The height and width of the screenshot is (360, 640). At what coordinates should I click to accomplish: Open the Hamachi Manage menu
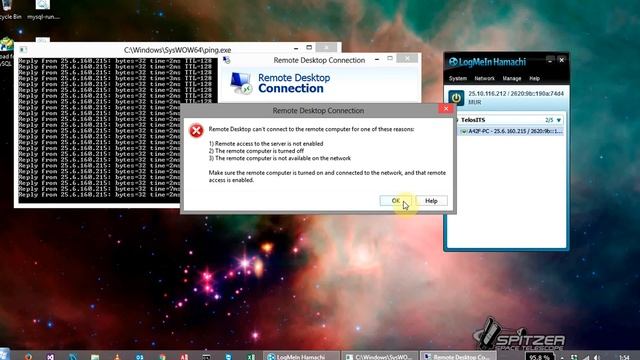click(512, 78)
